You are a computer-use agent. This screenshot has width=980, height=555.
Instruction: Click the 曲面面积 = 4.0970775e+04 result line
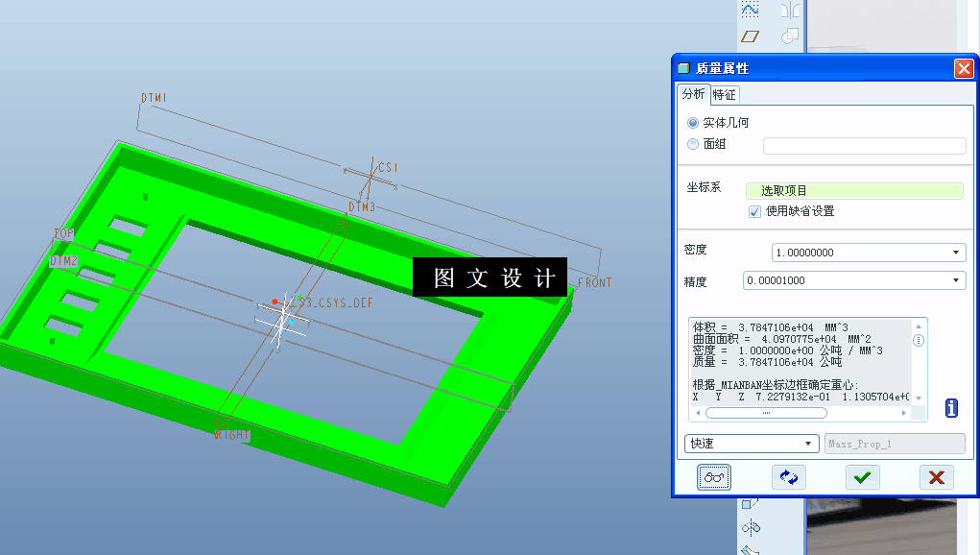click(781, 339)
